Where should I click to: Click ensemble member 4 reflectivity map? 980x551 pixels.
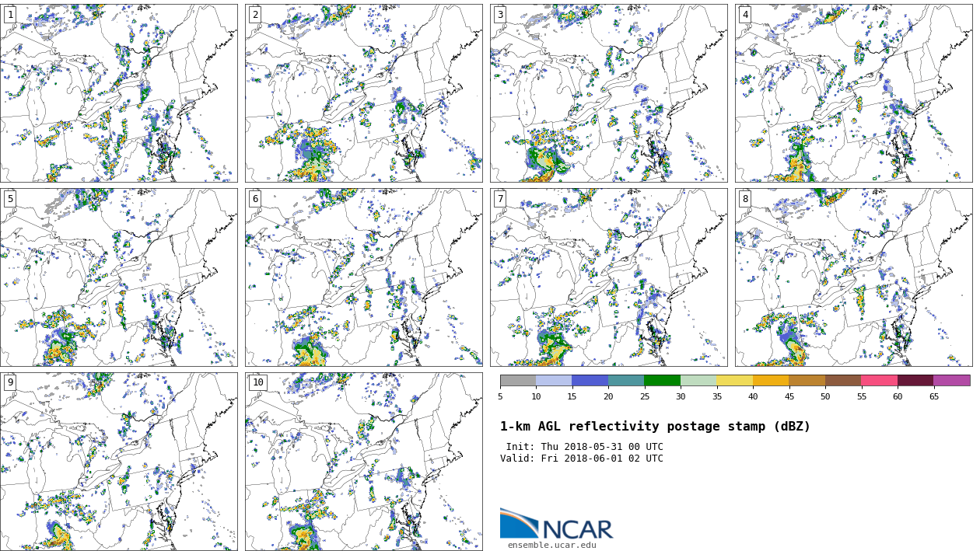(853, 93)
